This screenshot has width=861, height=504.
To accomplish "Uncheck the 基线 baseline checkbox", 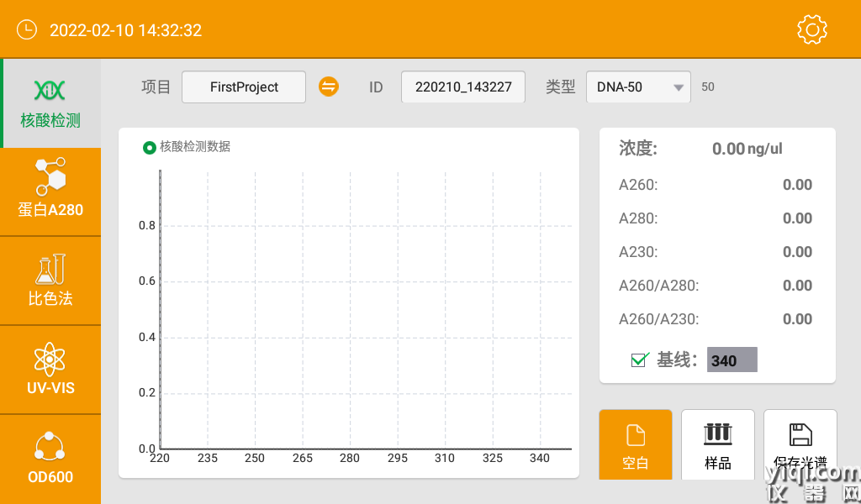I will pyautogui.click(x=639, y=360).
